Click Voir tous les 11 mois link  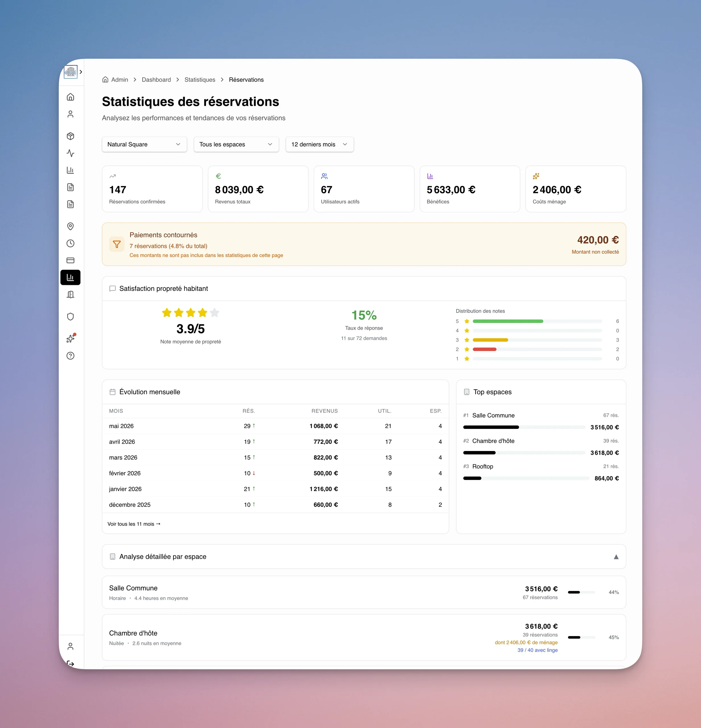pos(134,524)
